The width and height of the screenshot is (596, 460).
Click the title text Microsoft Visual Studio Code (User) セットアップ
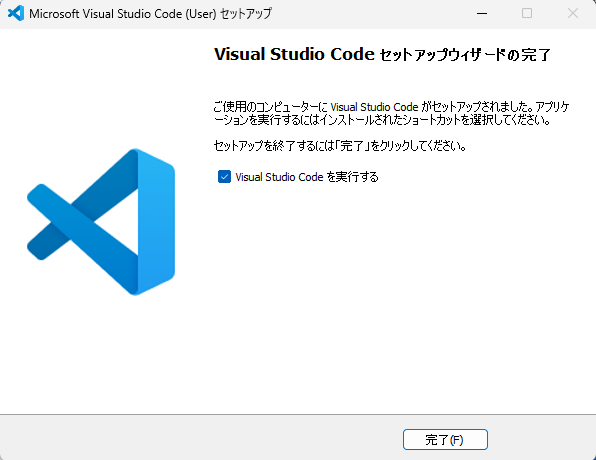(x=151, y=14)
